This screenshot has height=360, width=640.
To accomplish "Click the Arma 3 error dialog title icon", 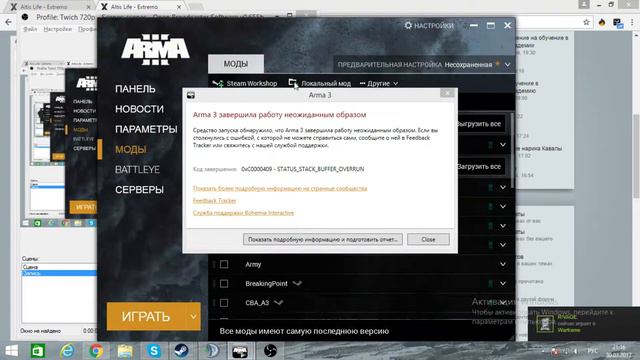I will [191, 95].
